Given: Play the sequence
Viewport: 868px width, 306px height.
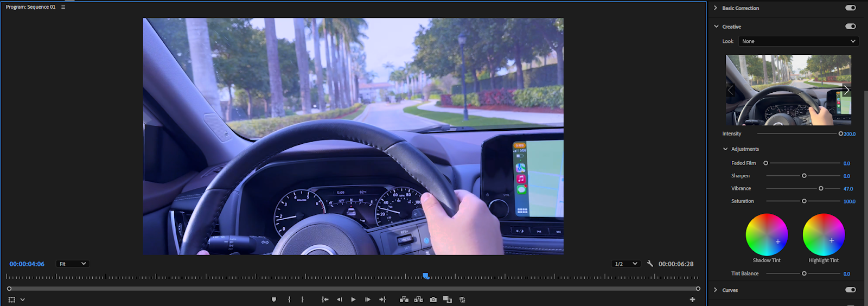Looking at the screenshot, I should pos(353,299).
